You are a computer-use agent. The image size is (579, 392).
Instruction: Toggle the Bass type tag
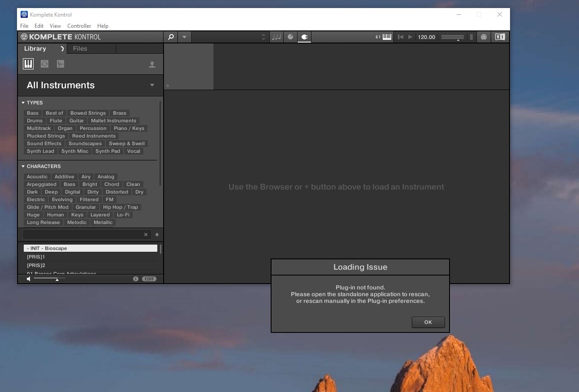(33, 113)
